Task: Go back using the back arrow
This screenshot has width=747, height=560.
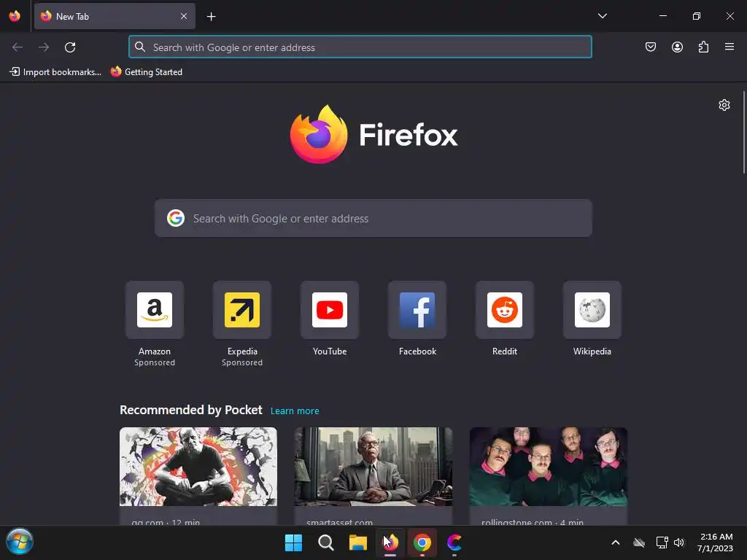Action: pos(18,47)
